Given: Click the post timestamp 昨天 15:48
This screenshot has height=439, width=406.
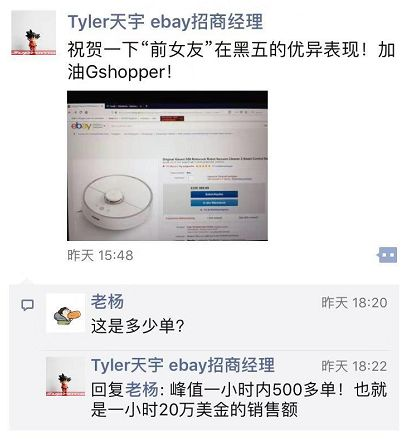Looking at the screenshot, I should click(x=100, y=256).
